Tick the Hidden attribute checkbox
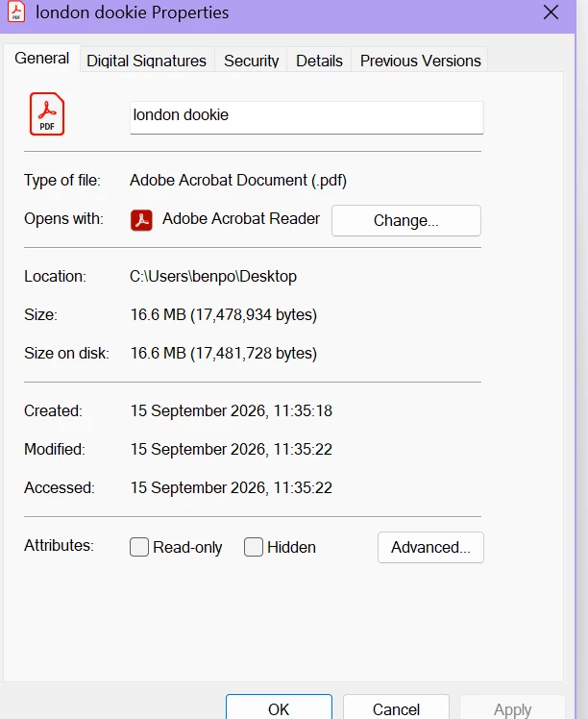Image resolution: width=588 pixels, height=719 pixels. point(254,547)
